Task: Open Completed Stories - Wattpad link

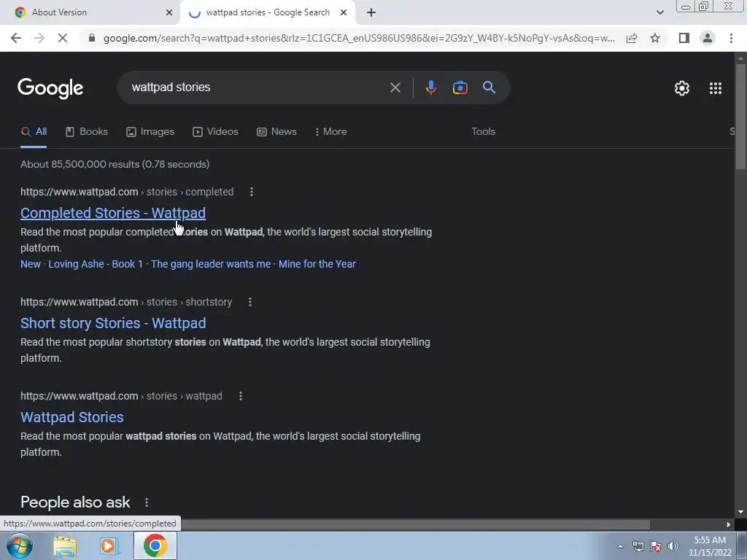Action: [113, 214]
